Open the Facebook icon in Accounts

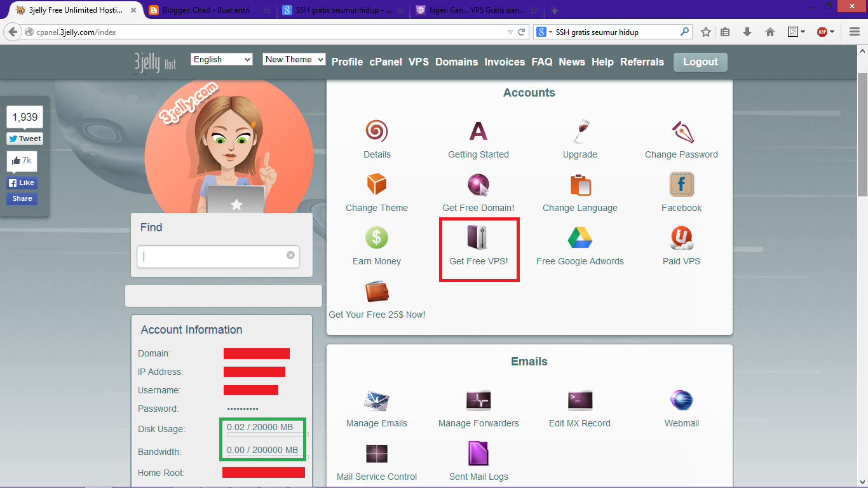click(682, 185)
